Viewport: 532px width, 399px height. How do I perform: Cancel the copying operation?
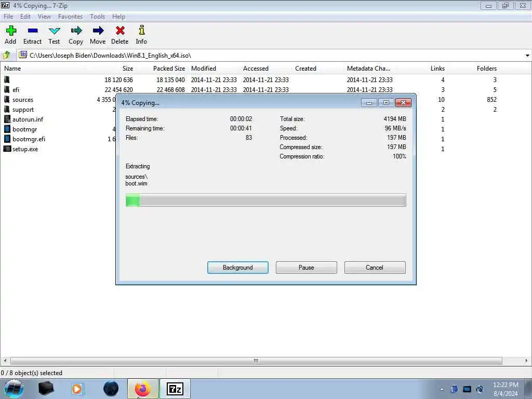[x=375, y=268]
